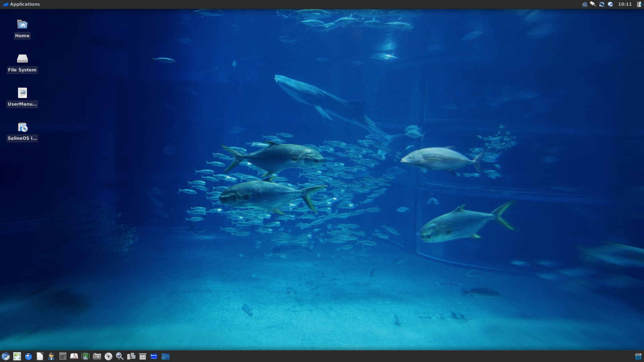Viewport: 644px width, 362px height.
Task: Open the mail stamp icon
Action: pyautogui.click(x=17, y=356)
